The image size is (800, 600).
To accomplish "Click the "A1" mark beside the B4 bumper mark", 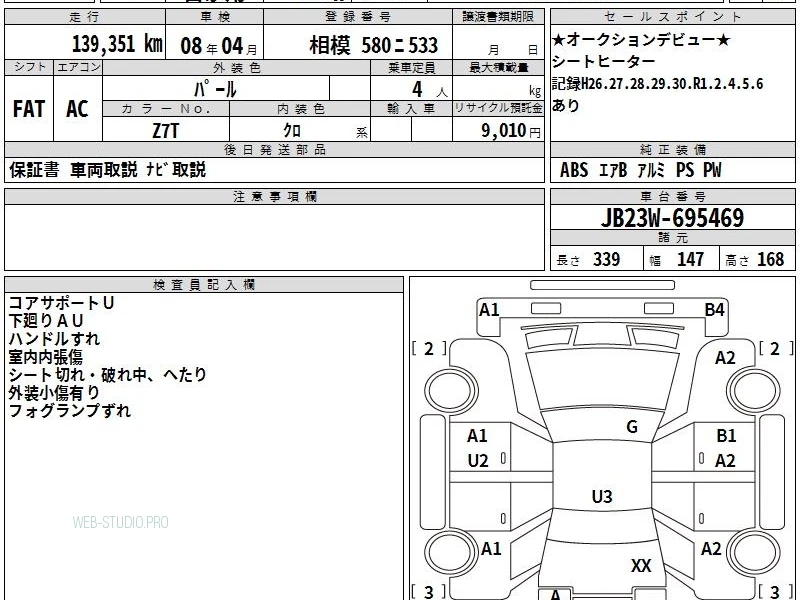I will tap(489, 310).
